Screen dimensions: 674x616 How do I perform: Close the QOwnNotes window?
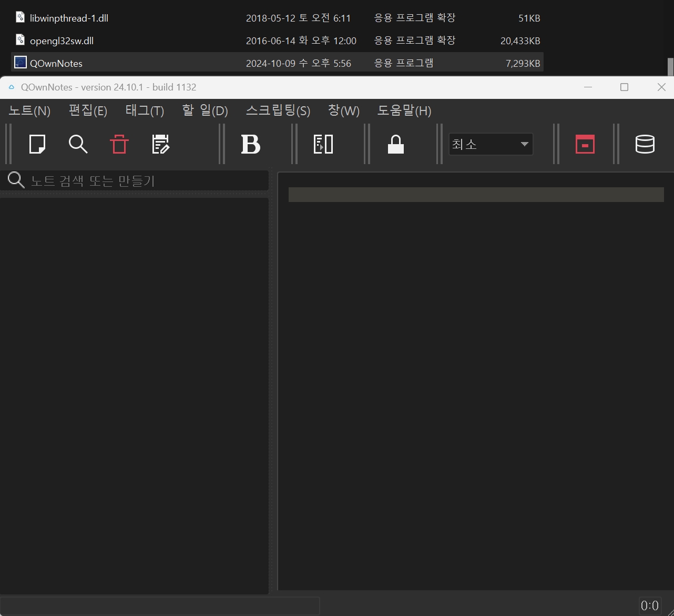(661, 87)
